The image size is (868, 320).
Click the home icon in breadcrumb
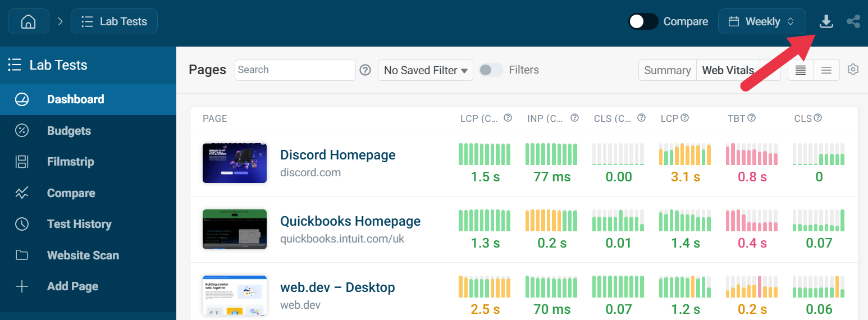(28, 21)
